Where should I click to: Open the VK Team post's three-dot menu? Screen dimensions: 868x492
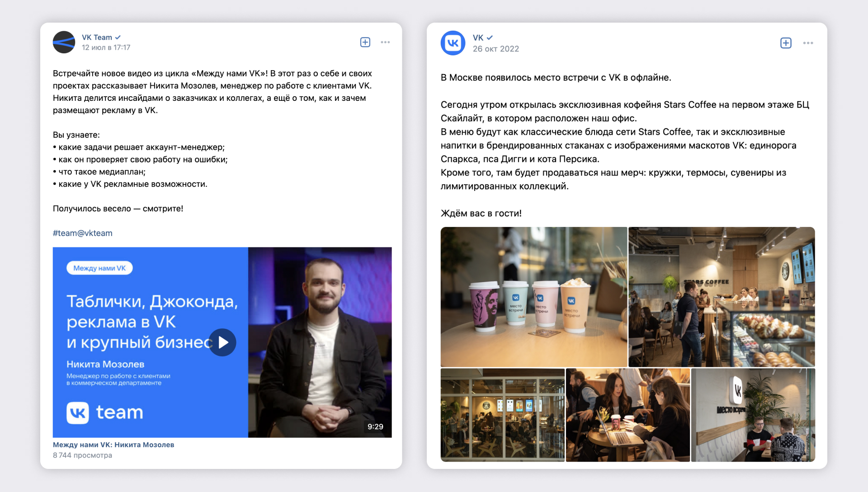click(385, 42)
